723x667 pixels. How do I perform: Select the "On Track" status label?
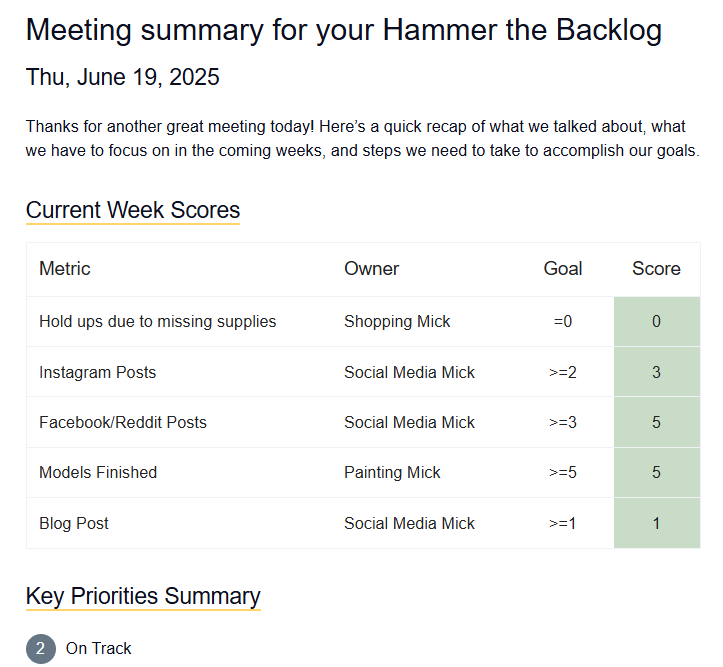98,648
